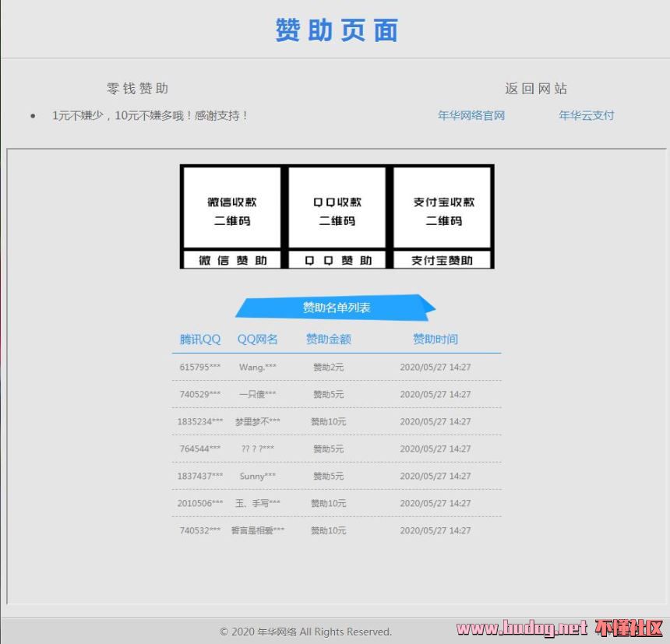
Task: Select QQ number 740532***
Action: (x=200, y=530)
